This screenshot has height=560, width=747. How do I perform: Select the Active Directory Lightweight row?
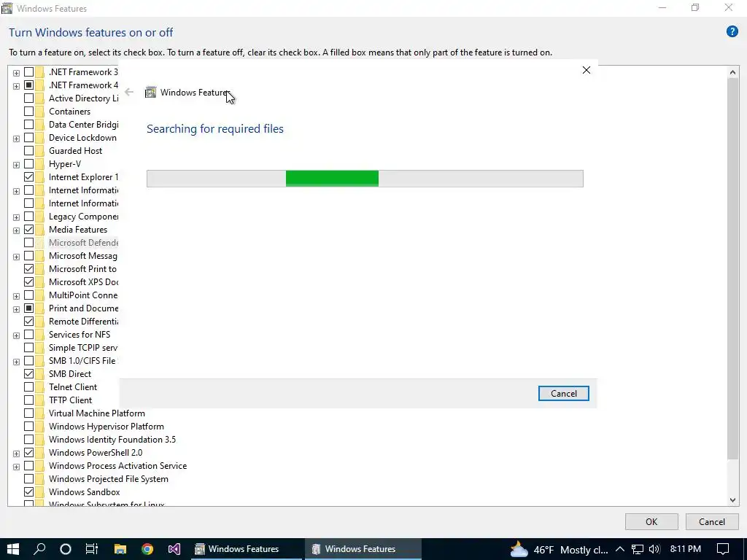pos(83,98)
